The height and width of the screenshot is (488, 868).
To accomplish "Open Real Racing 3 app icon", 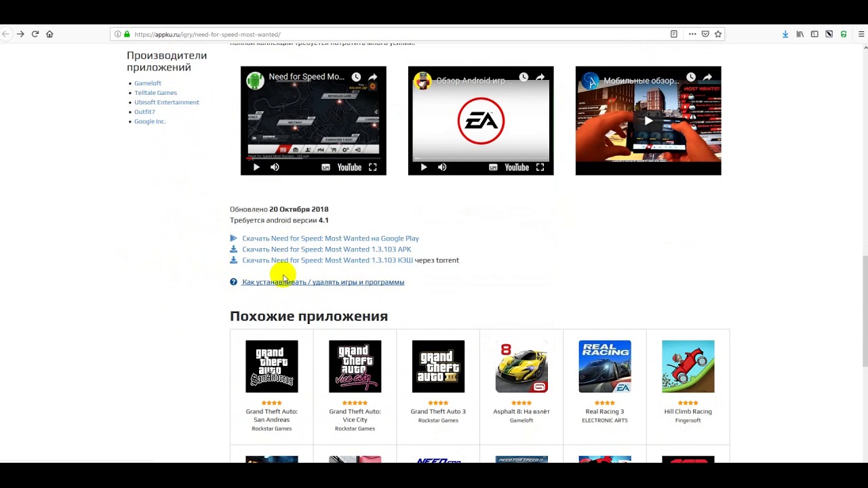I will click(x=605, y=366).
